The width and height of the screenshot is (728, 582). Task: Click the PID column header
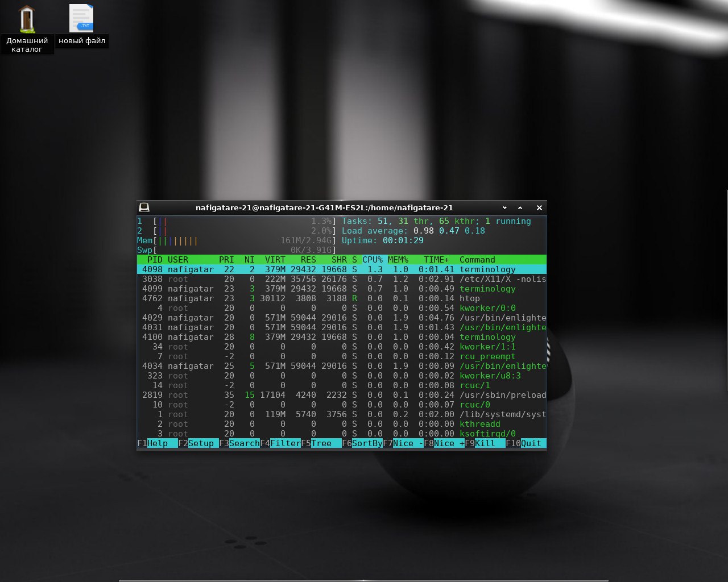[154, 260]
